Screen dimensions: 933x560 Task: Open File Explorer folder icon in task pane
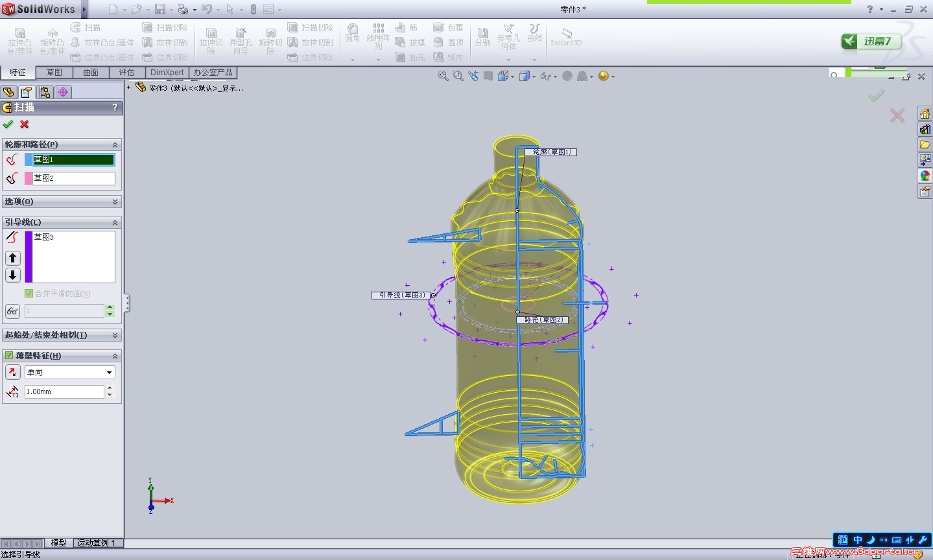click(925, 145)
